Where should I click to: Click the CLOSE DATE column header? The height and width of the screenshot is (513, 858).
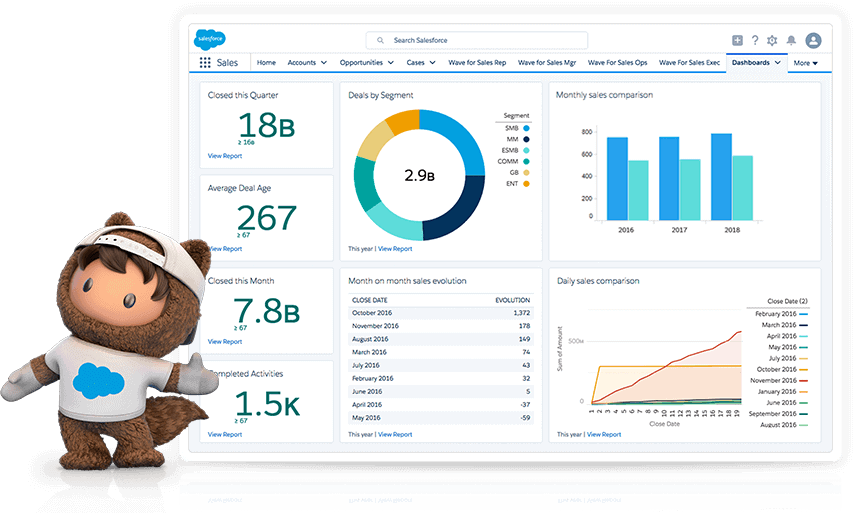(x=370, y=300)
